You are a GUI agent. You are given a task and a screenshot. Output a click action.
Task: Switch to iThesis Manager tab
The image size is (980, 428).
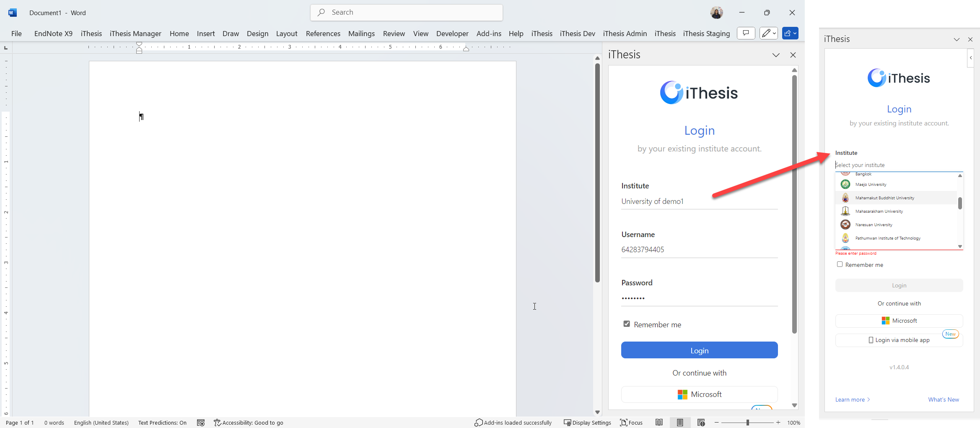click(135, 34)
